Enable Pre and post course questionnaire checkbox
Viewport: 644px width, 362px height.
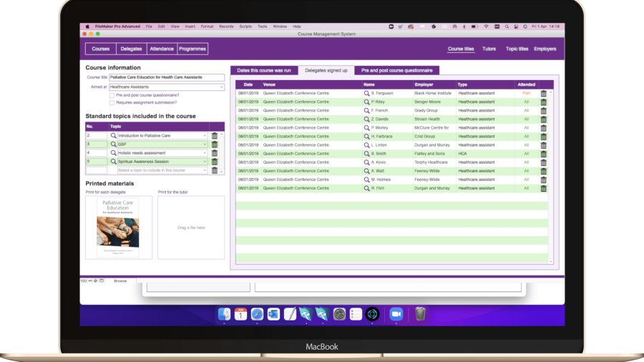(112, 95)
